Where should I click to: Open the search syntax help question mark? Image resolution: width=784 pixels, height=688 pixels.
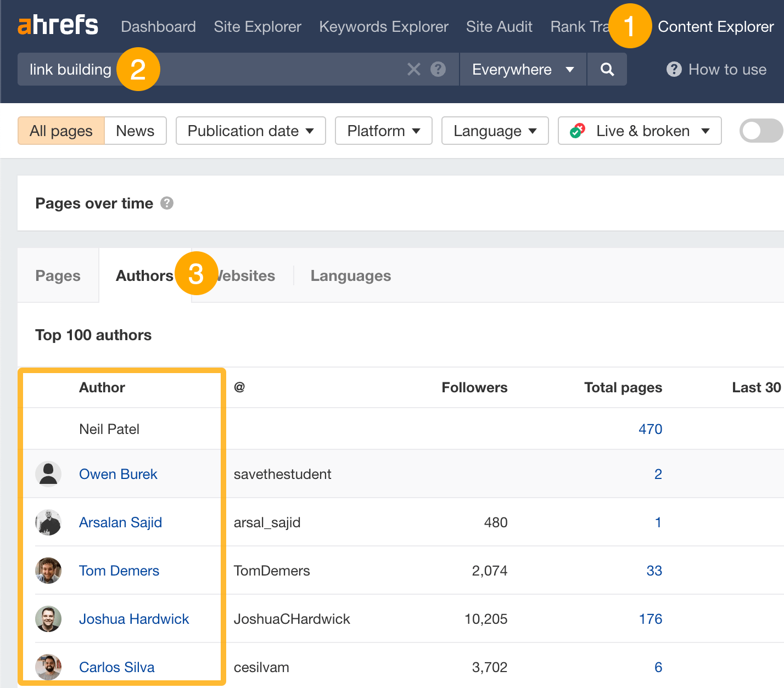438,69
